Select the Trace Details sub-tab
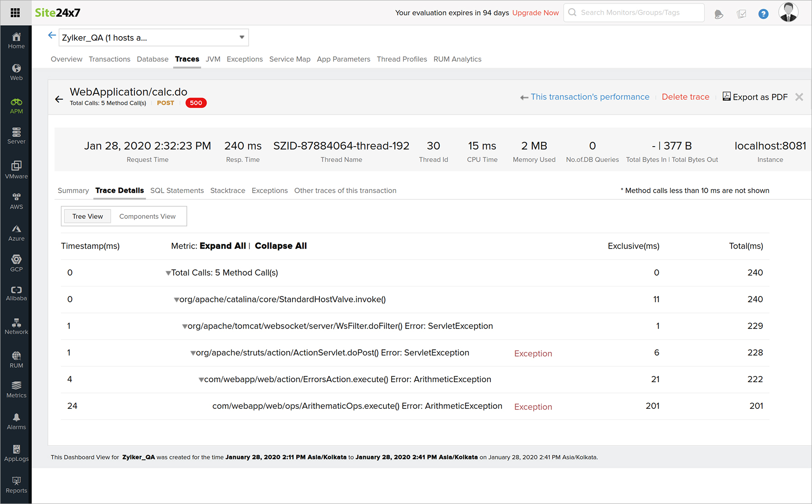The height and width of the screenshot is (504, 812). click(x=120, y=190)
